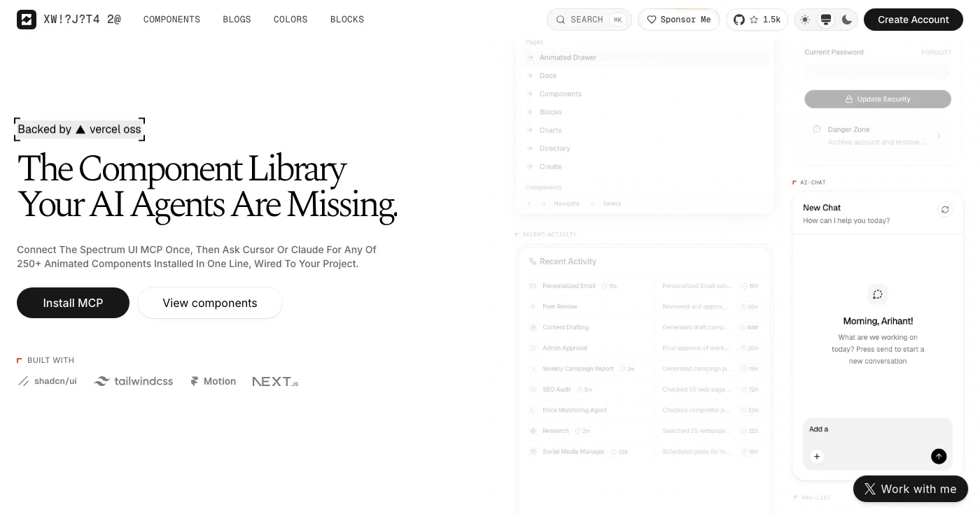Click the chat bubble icon above Morning greeting
Screen dimensions: 980x514
tap(878, 294)
